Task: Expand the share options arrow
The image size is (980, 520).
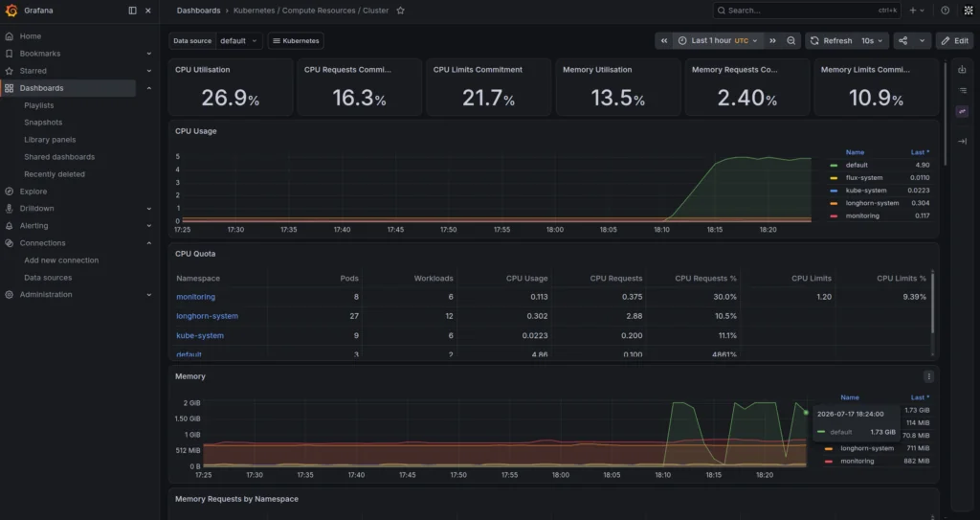Action: 922,40
